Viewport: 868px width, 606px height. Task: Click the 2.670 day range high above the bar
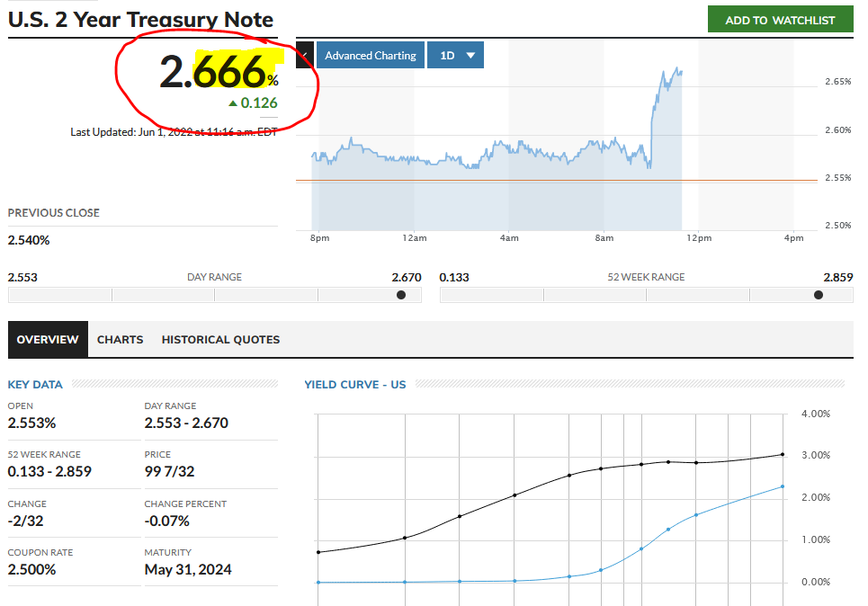click(x=407, y=277)
